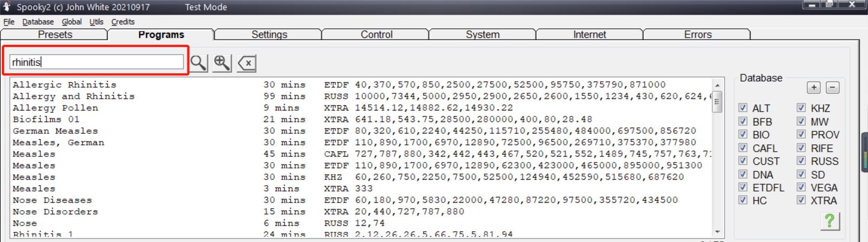Toggle the RIFE database checkbox

click(x=801, y=148)
